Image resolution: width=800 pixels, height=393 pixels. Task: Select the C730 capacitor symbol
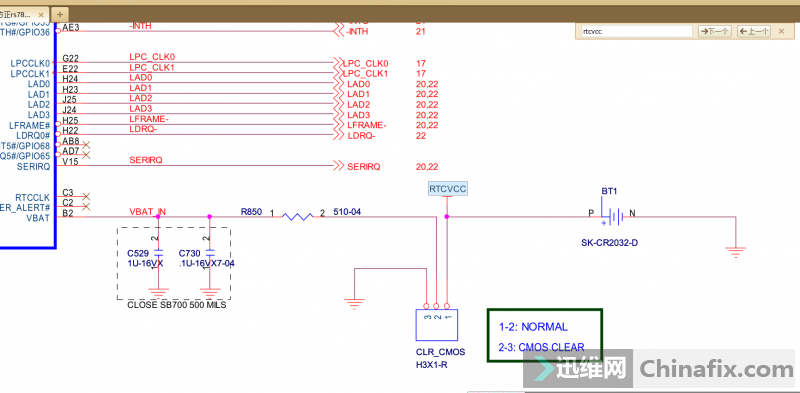pos(209,252)
